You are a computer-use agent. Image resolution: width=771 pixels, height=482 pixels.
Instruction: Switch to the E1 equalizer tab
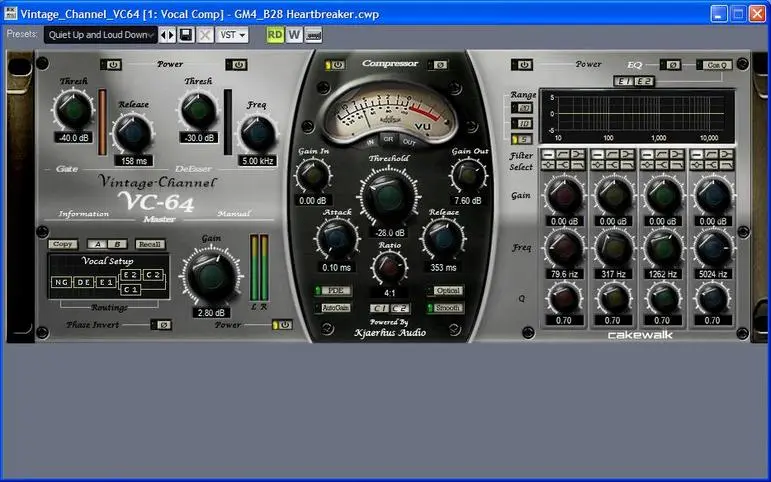624,81
